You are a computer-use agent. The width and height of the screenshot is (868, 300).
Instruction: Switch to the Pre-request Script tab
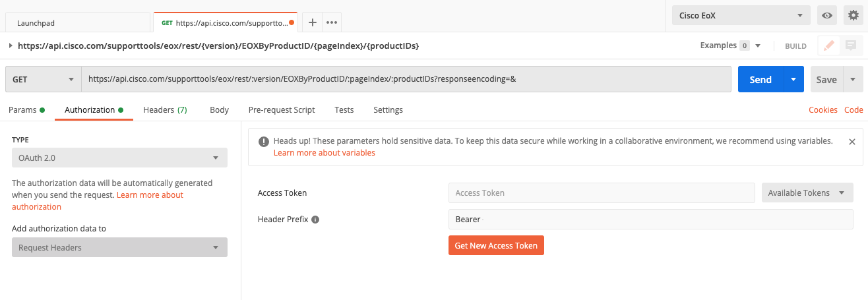(x=282, y=109)
